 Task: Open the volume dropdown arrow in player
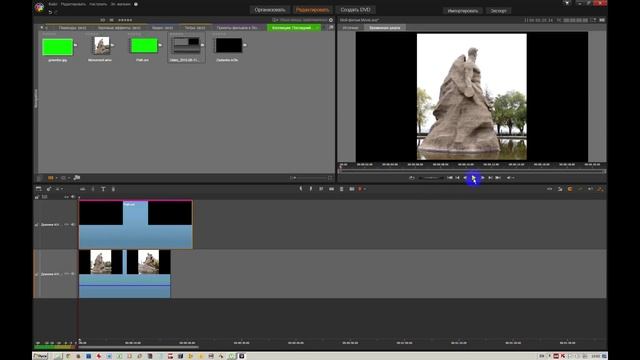[513, 178]
